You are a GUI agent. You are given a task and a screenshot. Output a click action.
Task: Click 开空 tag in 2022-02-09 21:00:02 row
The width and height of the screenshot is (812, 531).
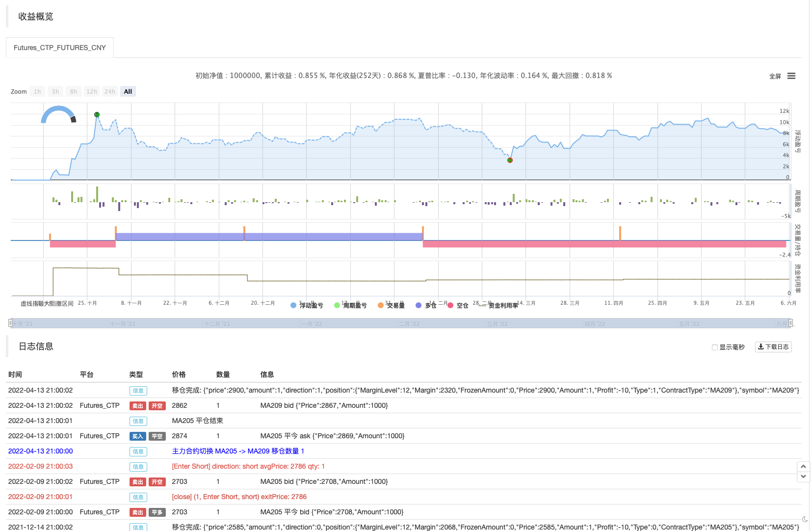pos(157,482)
